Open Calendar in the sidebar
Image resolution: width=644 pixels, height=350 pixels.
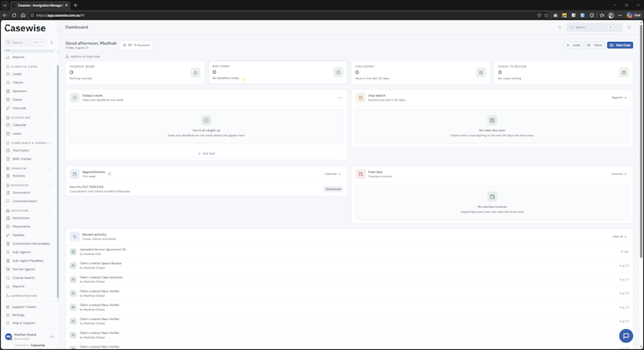19,125
